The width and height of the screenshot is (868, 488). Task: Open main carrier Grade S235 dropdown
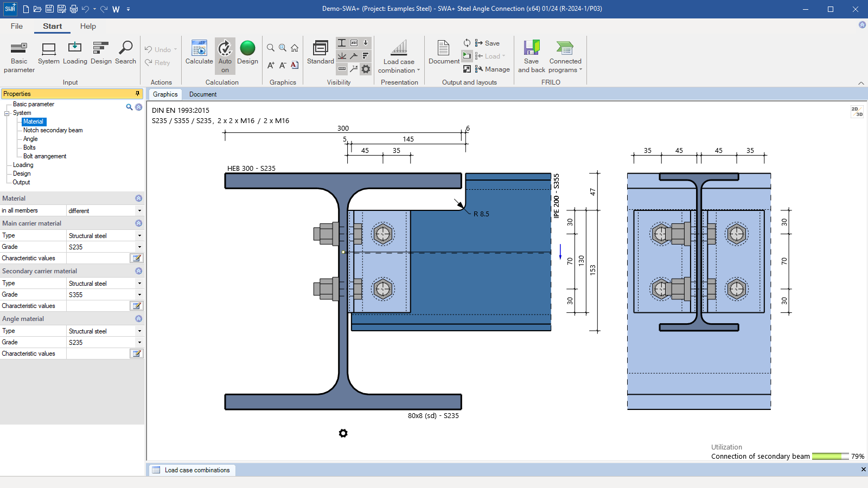pyautogui.click(x=139, y=247)
